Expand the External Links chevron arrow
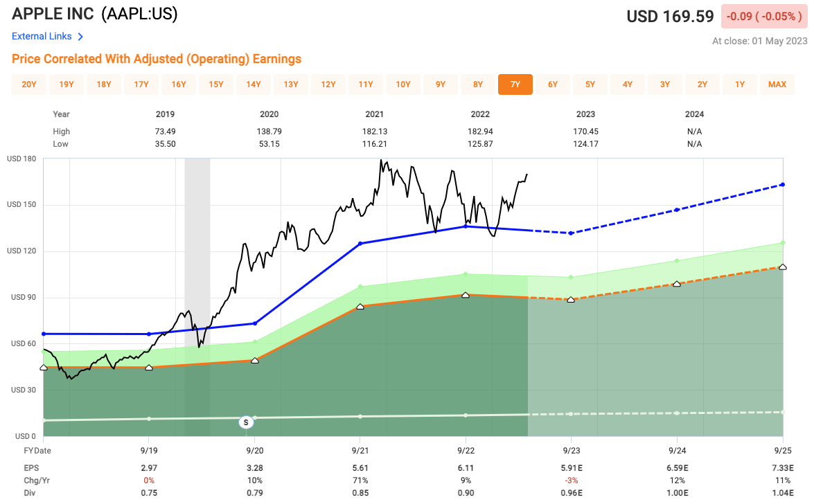Image resolution: width=814 pixels, height=504 pixels. pyautogui.click(x=80, y=36)
